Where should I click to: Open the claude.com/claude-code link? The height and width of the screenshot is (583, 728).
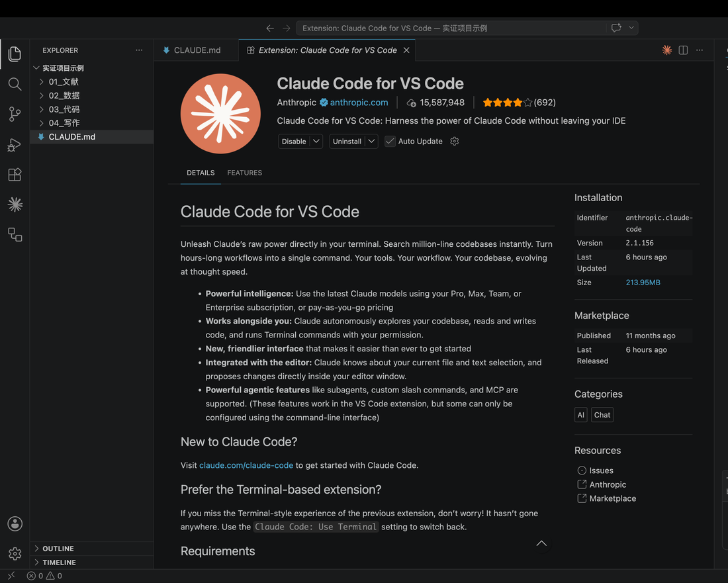[246, 465]
